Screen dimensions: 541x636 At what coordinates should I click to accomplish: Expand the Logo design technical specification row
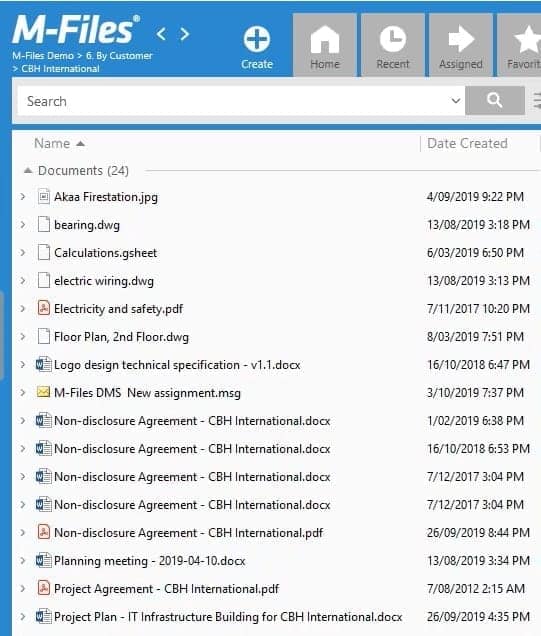23,365
